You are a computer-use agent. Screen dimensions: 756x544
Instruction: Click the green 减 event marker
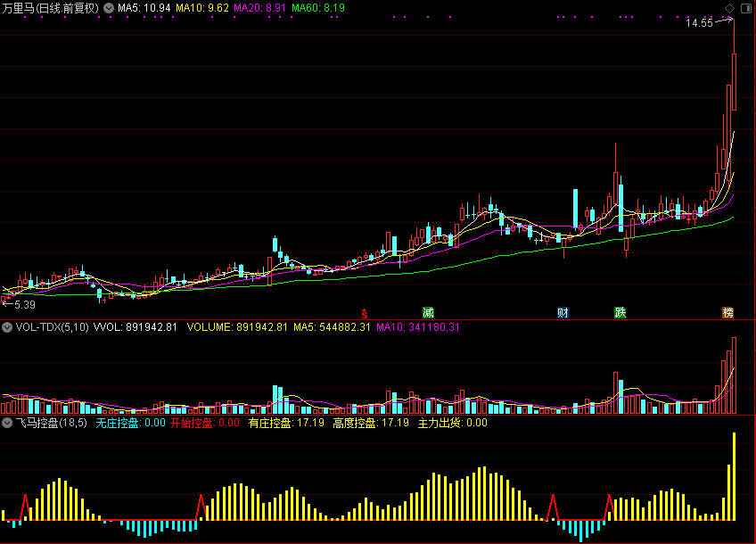[428, 312]
